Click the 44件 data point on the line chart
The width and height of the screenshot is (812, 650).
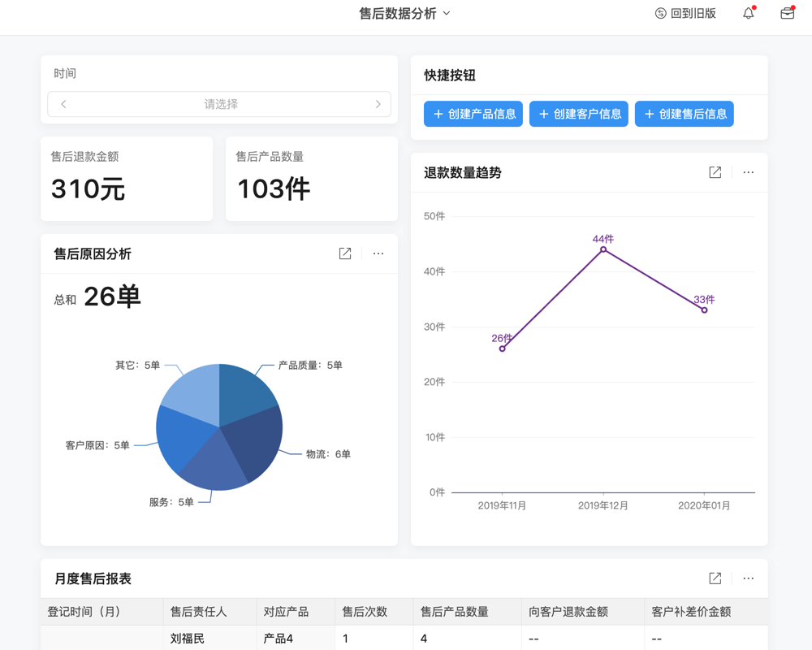pos(603,249)
